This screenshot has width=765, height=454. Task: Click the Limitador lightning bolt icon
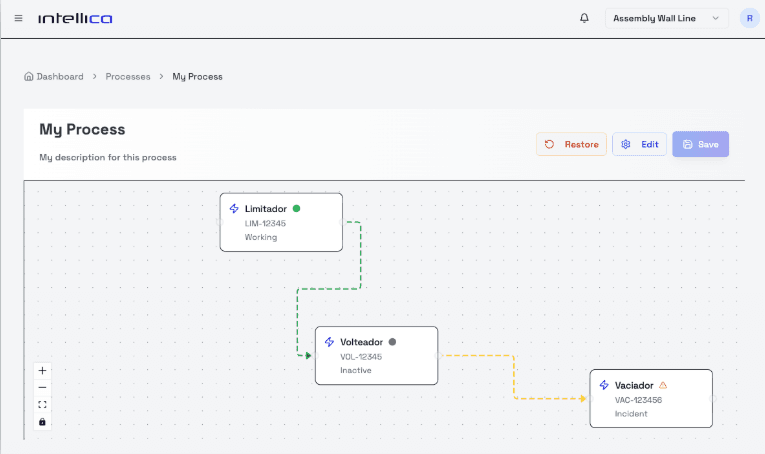pos(234,209)
